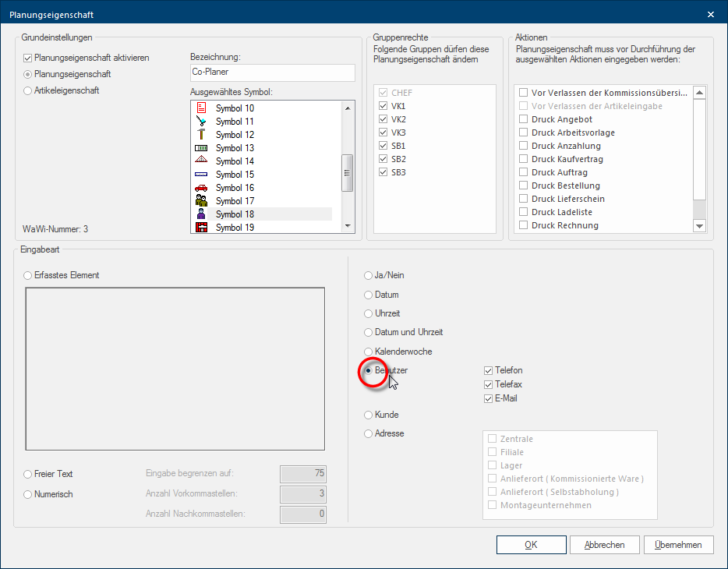The width and height of the screenshot is (728, 569).
Task: Choose the blue ruler icon, Symbol 15
Action: point(201,175)
